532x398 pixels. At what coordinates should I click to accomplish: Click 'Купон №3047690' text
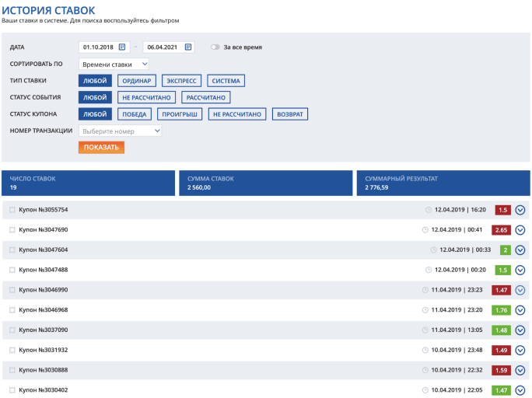43,230
